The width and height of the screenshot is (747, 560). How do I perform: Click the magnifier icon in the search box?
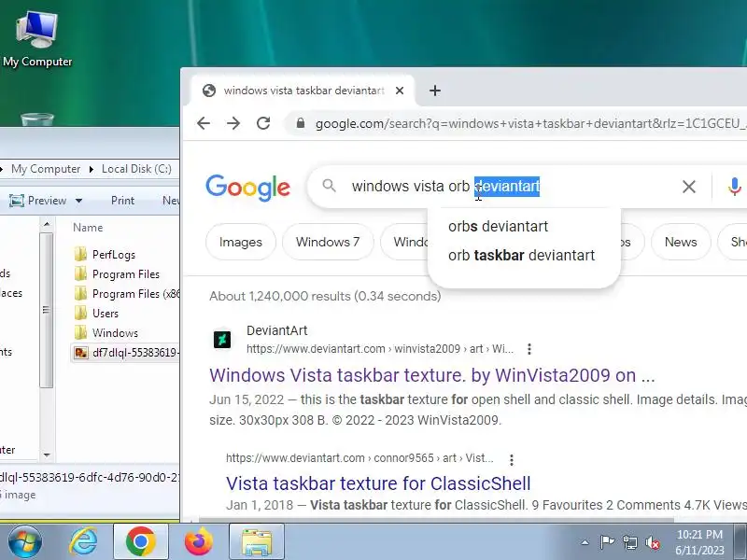(x=330, y=186)
